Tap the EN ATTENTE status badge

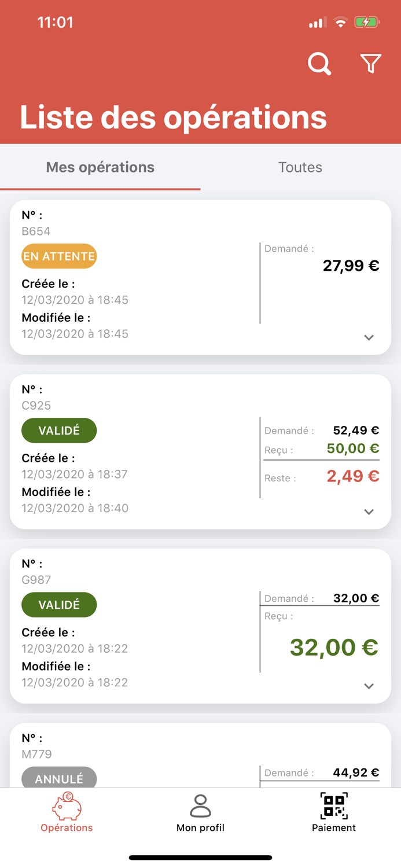coord(59,256)
